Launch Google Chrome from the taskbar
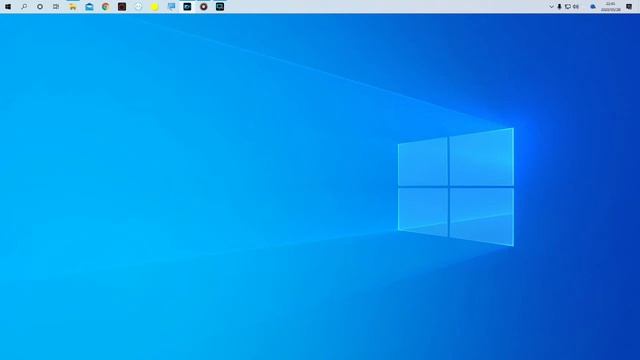Screen dimensions: 640x360 click(x=106, y=7)
